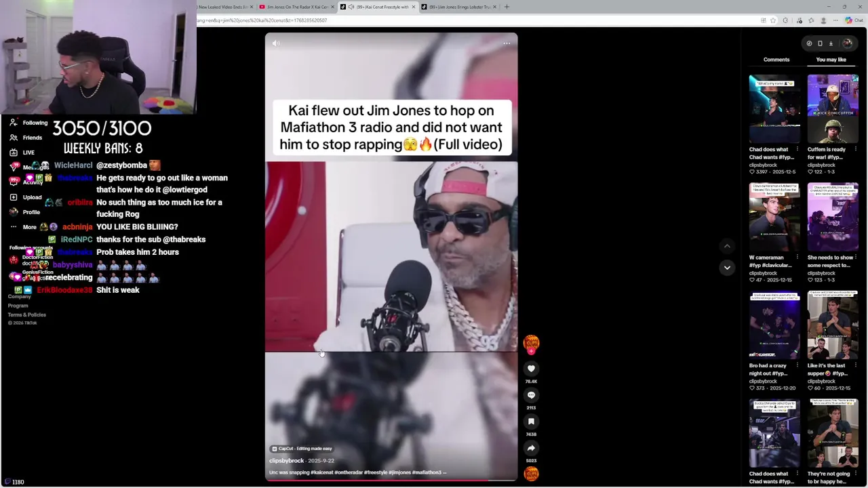Like the Jim Jones video
868x488 pixels.
[x=531, y=369]
